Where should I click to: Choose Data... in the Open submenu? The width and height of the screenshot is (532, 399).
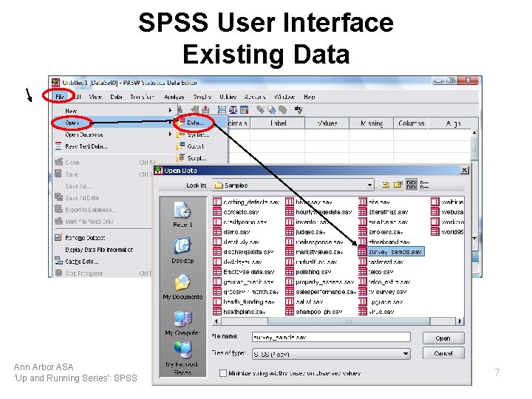[201, 123]
